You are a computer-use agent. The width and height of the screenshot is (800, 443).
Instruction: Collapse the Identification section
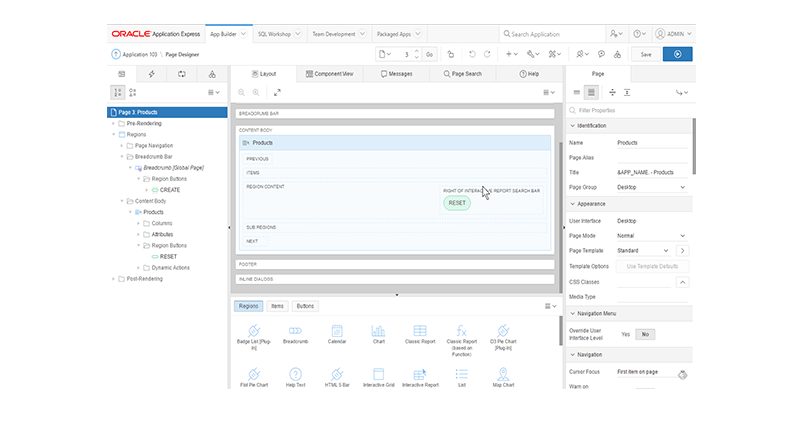pyautogui.click(x=573, y=126)
